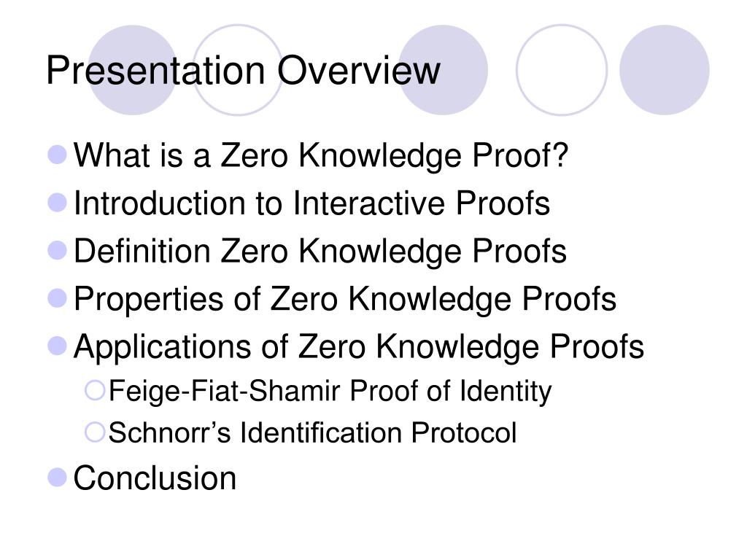The image size is (747, 560).
Task: Click bullet dot beside 'Definition Zero Knowledge Proofs'
Action: pos(58,250)
